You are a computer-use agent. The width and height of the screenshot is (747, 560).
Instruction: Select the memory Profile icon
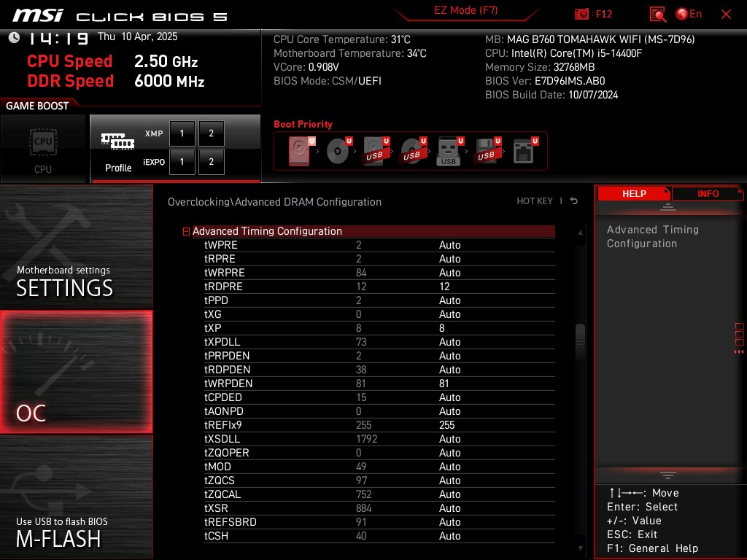tap(117, 142)
